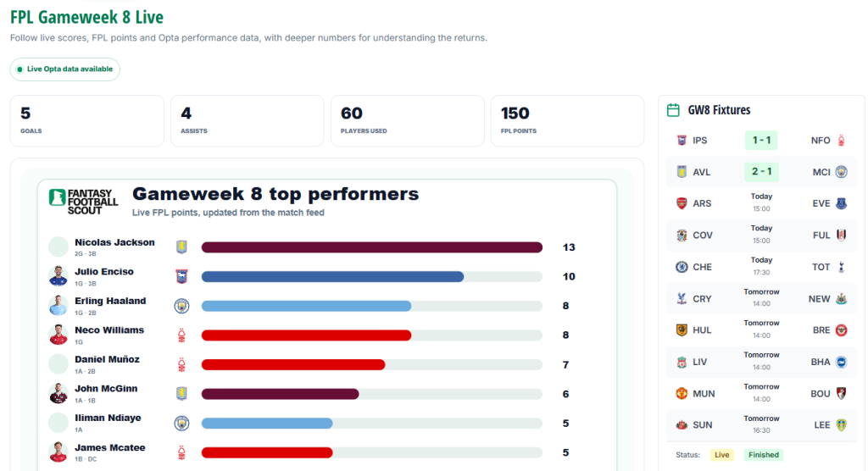Click the Man City MCI fixture badge
This screenshot has height=471, width=868.
841,172
